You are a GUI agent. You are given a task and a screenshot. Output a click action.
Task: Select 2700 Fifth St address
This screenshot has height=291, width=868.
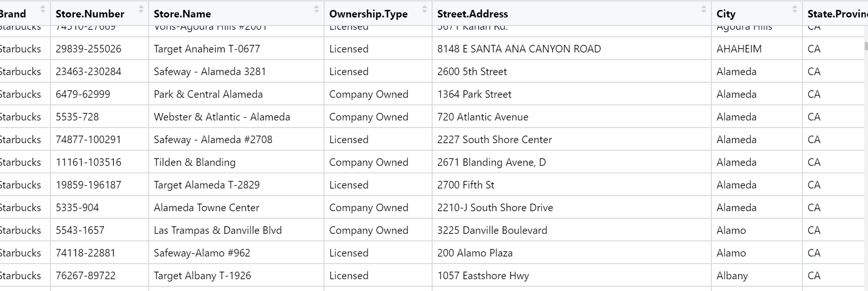466,185
